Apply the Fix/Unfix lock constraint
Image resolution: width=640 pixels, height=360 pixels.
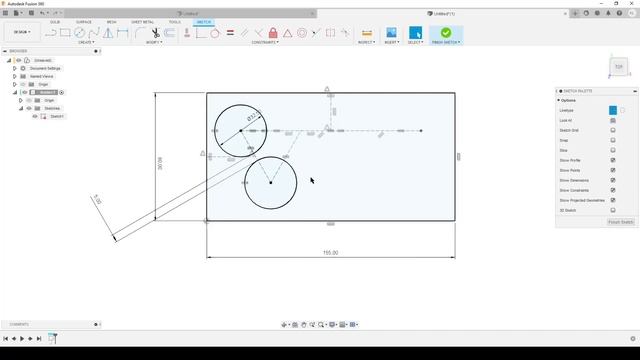[273, 33]
